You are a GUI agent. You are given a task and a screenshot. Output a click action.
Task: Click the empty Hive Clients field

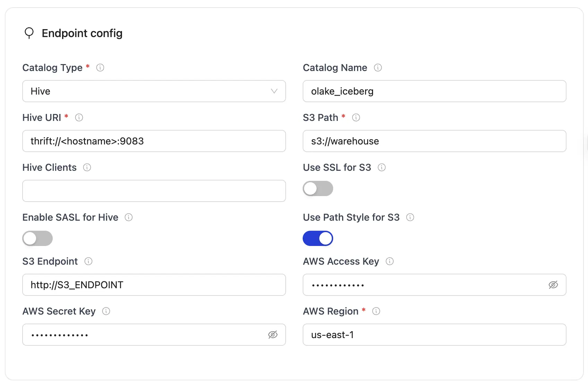pyautogui.click(x=154, y=191)
